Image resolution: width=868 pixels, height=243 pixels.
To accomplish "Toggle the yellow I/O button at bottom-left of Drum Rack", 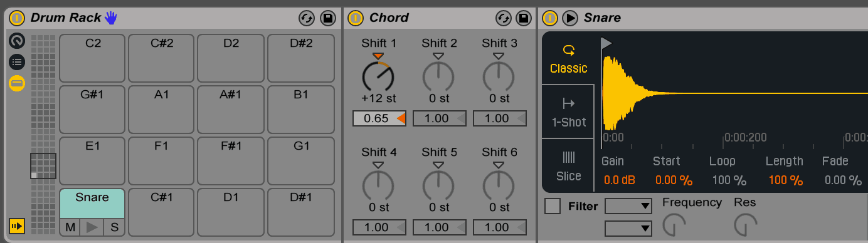I will coord(16,225).
